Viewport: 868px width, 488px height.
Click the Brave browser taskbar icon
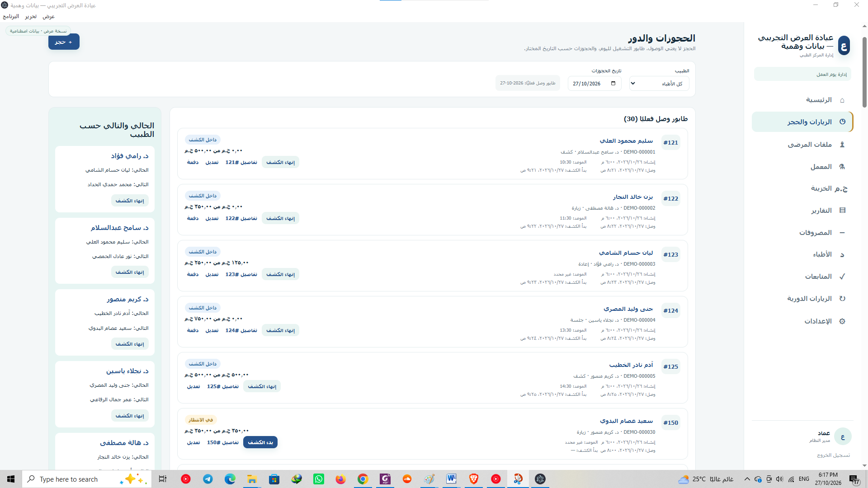[473, 479]
